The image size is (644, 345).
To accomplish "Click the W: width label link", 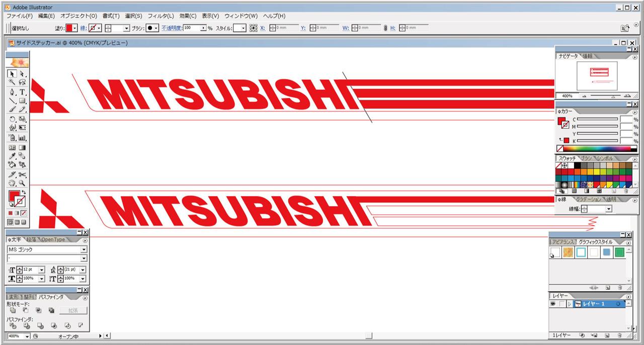I will (x=346, y=28).
